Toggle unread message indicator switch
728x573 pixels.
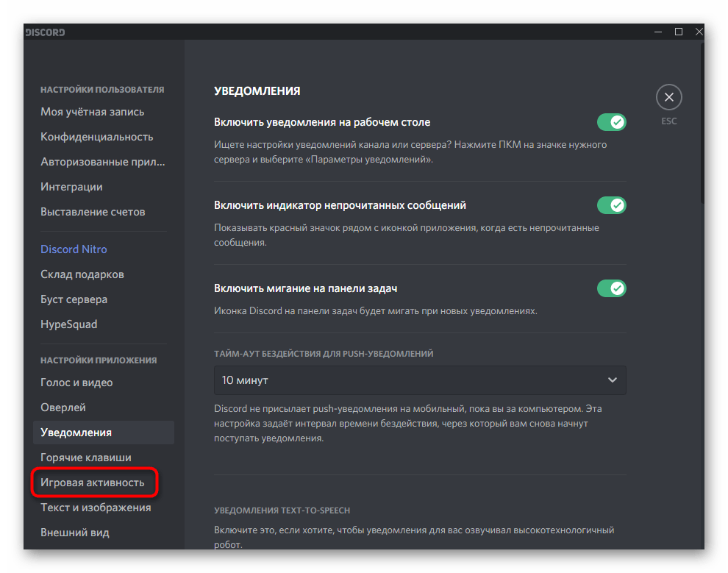click(x=611, y=205)
